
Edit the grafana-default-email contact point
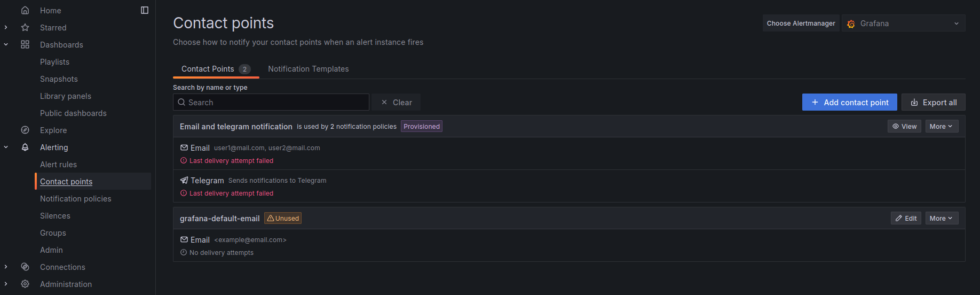tap(906, 218)
